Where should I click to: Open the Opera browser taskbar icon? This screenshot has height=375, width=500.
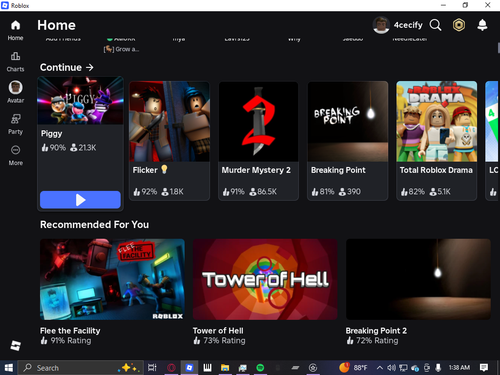(x=171, y=368)
